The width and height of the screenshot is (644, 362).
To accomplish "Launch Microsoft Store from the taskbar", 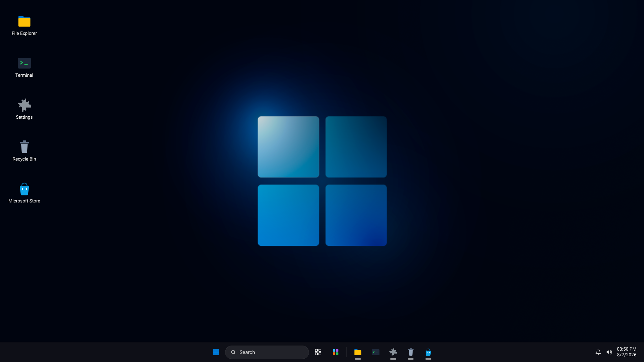I will [x=428, y=352].
